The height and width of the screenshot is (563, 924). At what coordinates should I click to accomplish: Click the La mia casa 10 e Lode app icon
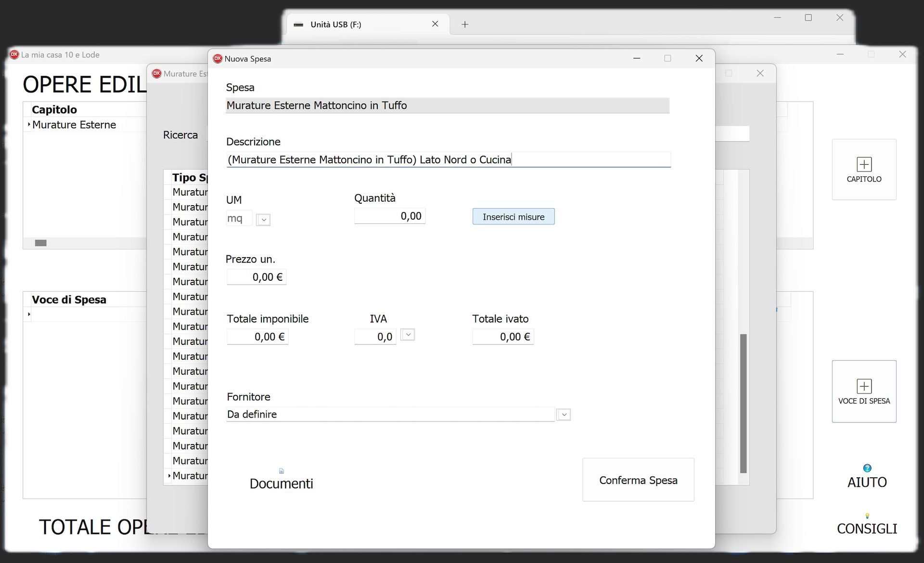click(14, 54)
